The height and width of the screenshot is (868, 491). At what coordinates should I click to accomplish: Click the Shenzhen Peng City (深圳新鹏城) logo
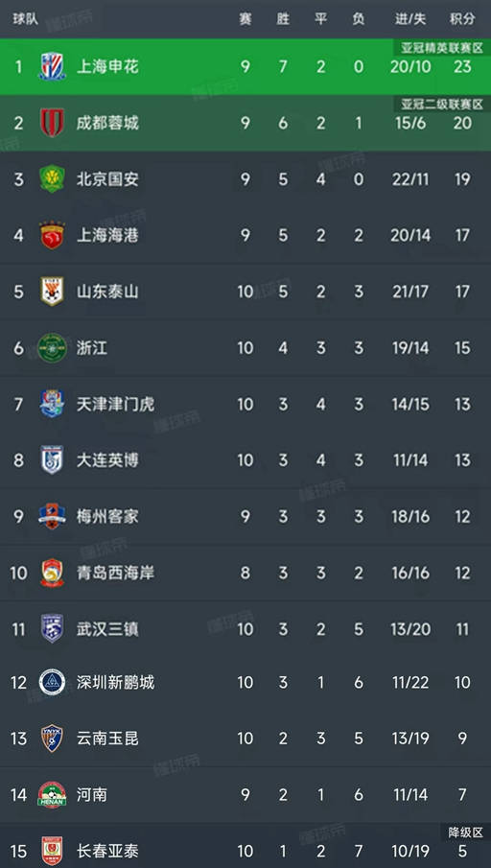click(x=52, y=682)
